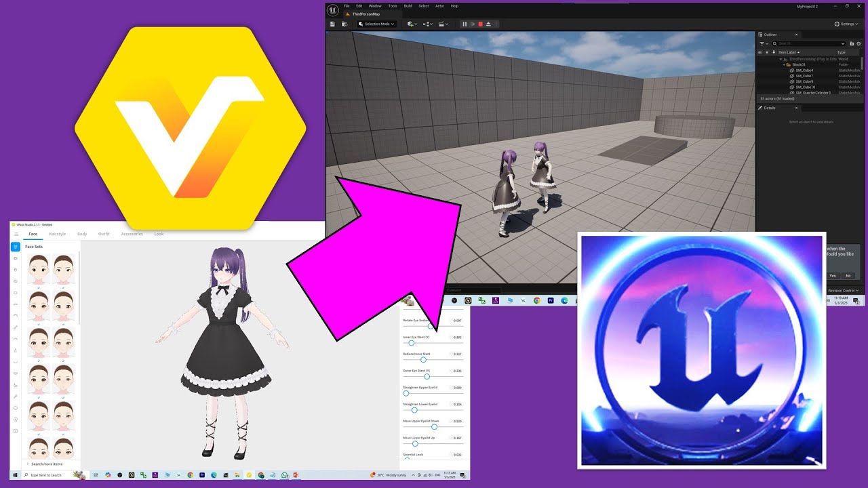Click the Type column header in Outliner
The height and width of the screenshot is (488, 868).
pyautogui.click(x=842, y=52)
